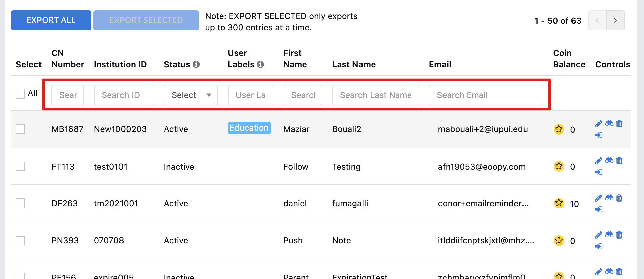The height and width of the screenshot is (279, 644).
Task: Click coin star icon for PN393
Action: tap(559, 240)
